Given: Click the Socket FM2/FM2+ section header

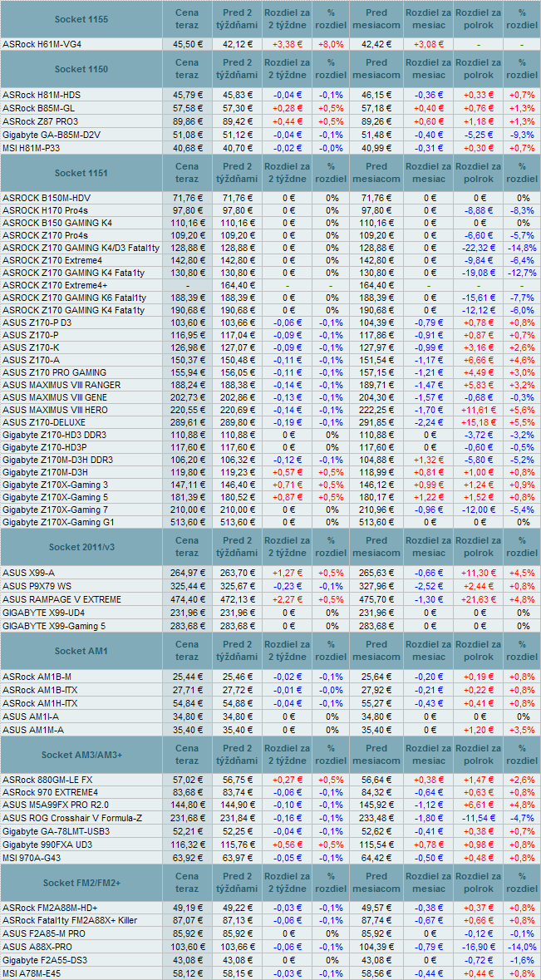Looking at the screenshot, I should click(x=81, y=882).
